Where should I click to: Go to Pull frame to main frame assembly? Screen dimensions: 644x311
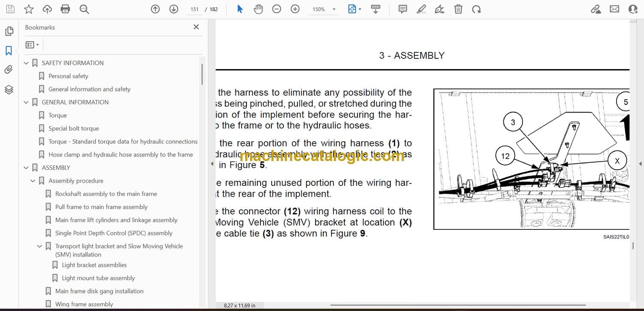coord(101,207)
